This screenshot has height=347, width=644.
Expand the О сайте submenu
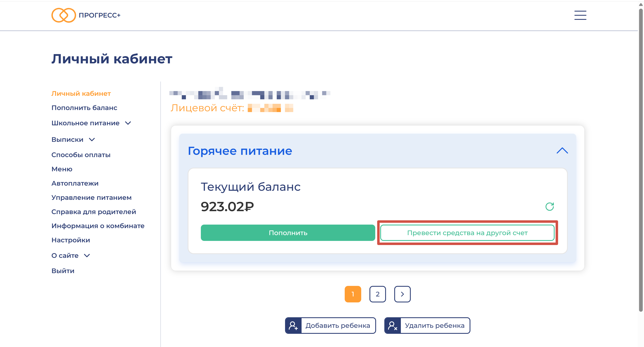[87, 256]
